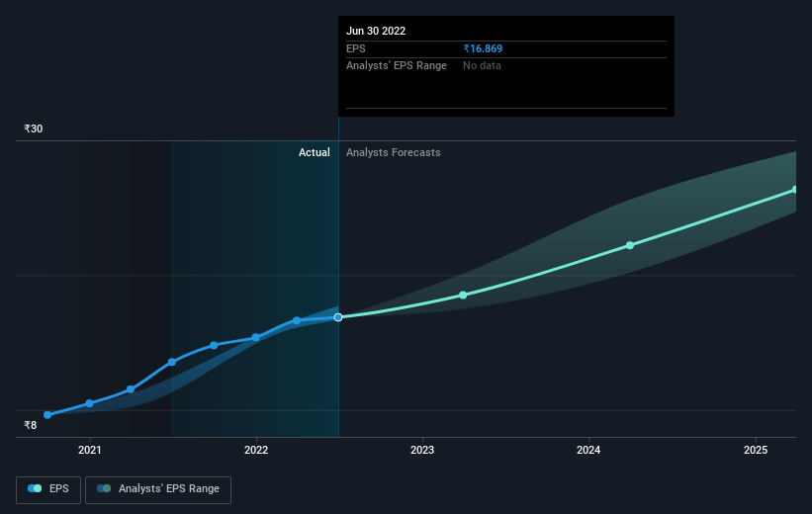Click the ₹30 y-axis label

click(34, 128)
